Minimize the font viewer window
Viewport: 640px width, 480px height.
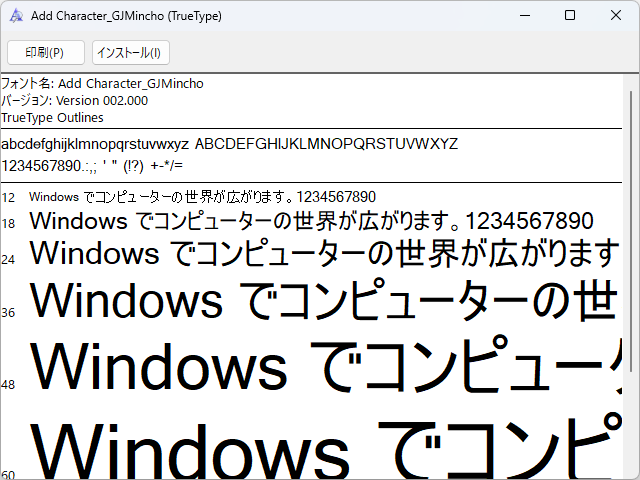coord(525,16)
